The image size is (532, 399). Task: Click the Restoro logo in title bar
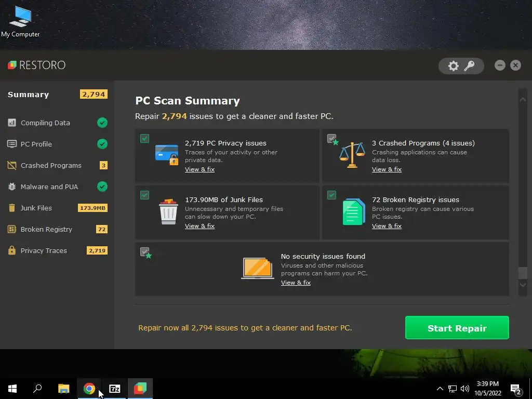click(37, 65)
